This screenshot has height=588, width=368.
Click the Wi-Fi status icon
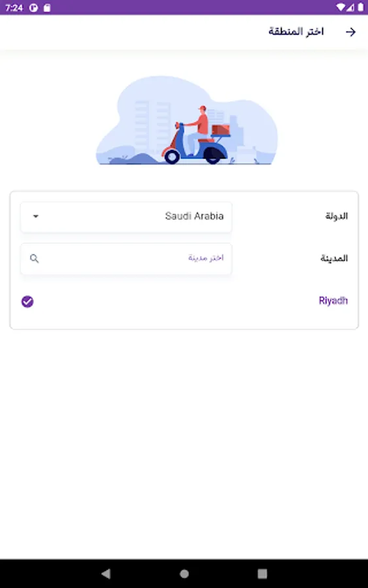(x=341, y=7)
